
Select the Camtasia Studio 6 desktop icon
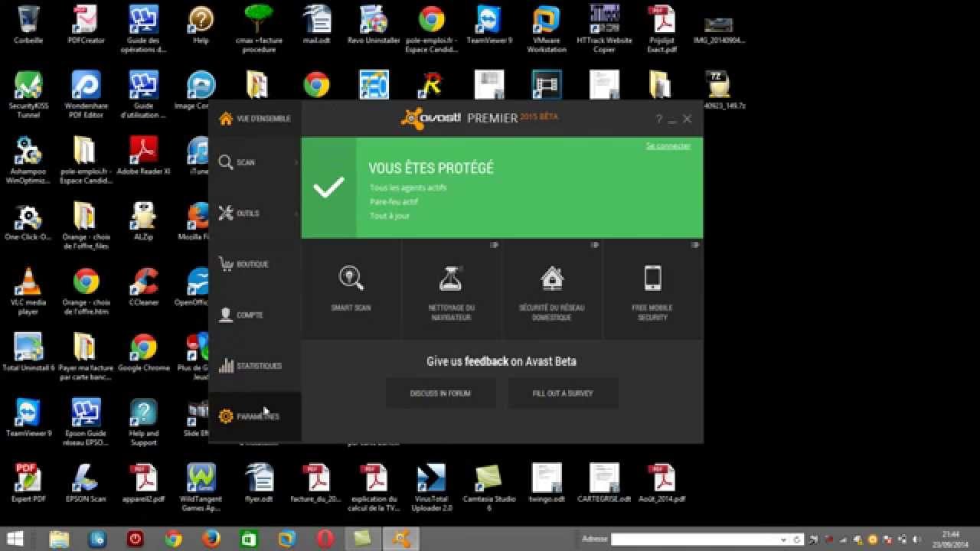pyautogui.click(x=488, y=487)
